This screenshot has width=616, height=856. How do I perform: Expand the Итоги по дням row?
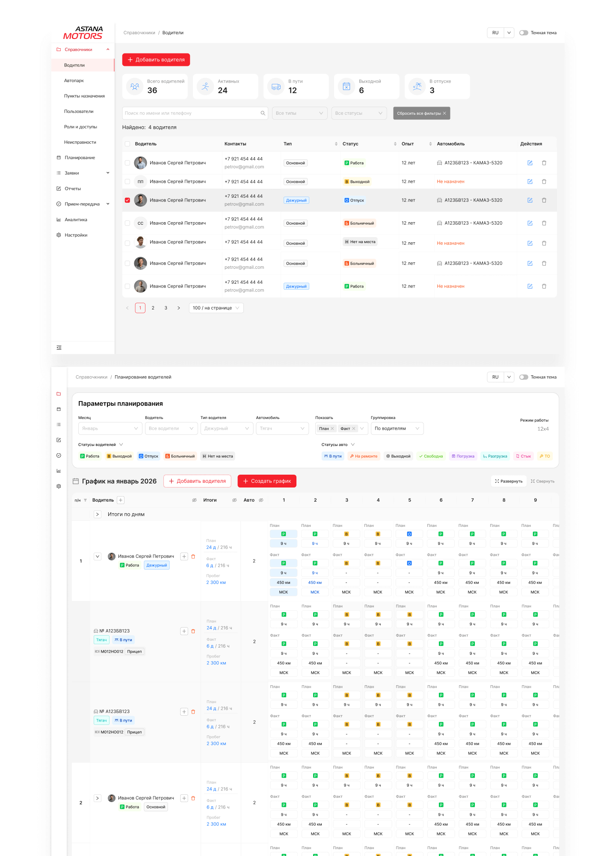coord(98,514)
